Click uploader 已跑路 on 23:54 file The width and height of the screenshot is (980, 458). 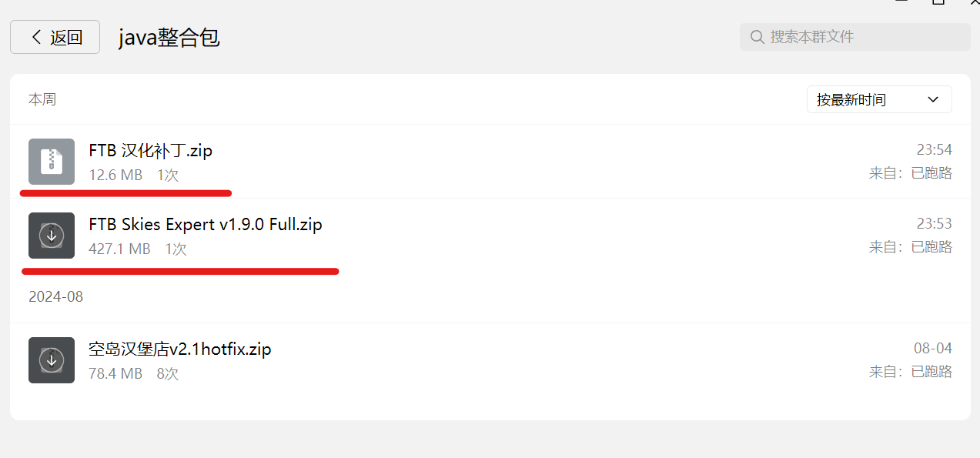(932, 173)
